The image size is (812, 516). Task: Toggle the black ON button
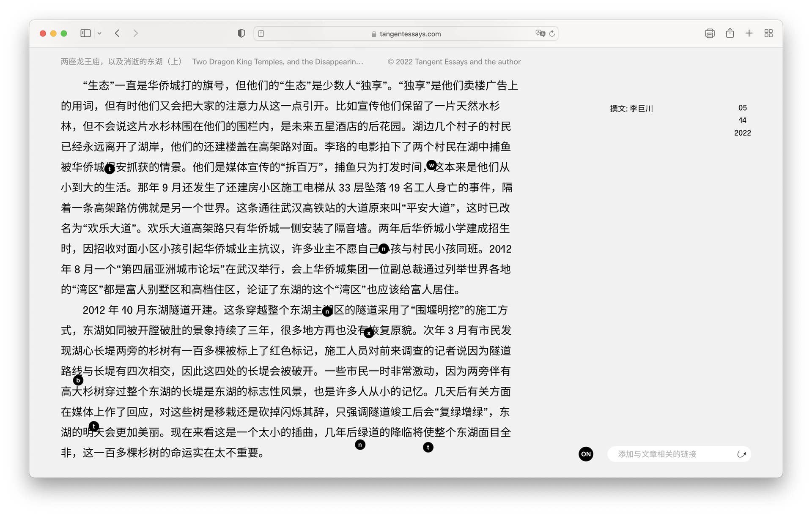click(586, 454)
